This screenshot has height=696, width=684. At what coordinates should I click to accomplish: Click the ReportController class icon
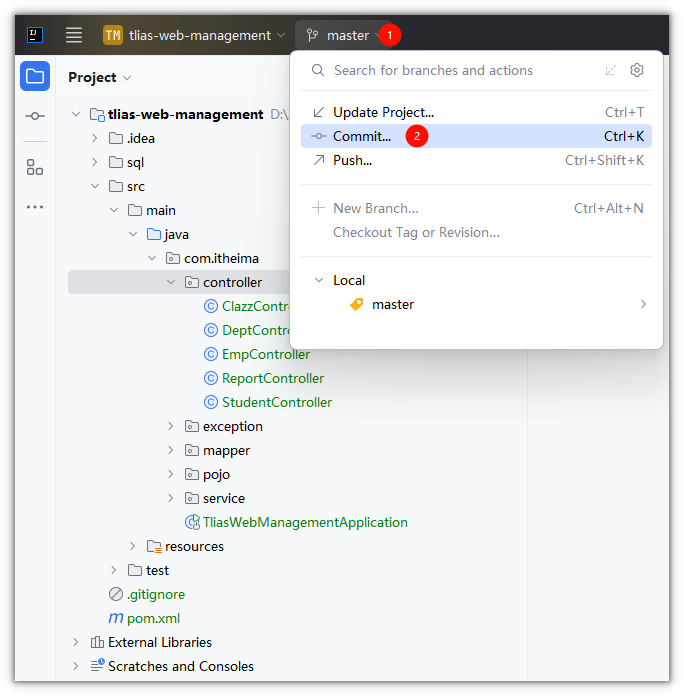pyautogui.click(x=211, y=378)
